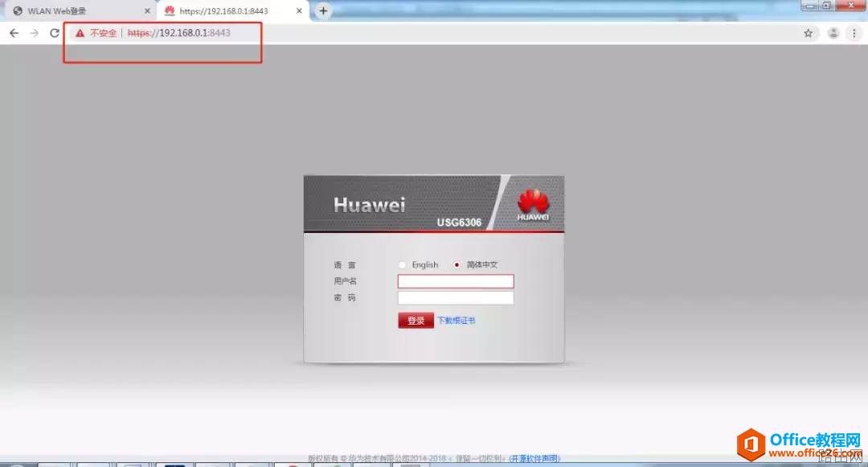Close the https://192.168.0.1:8443 tab
The image size is (868, 467).
[299, 11]
